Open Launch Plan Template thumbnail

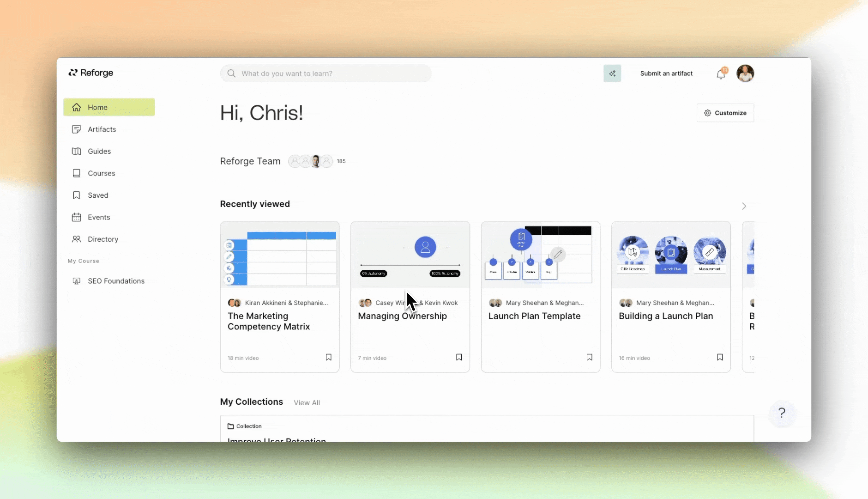coord(541,255)
